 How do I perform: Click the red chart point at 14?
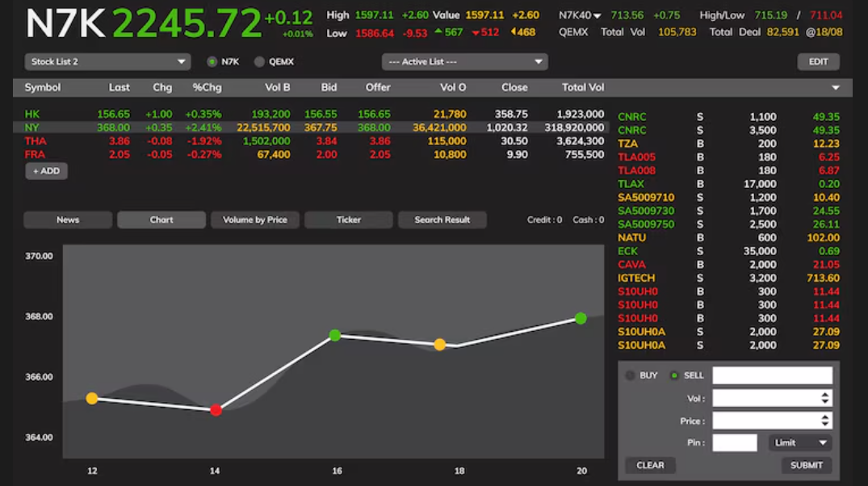coord(216,410)
